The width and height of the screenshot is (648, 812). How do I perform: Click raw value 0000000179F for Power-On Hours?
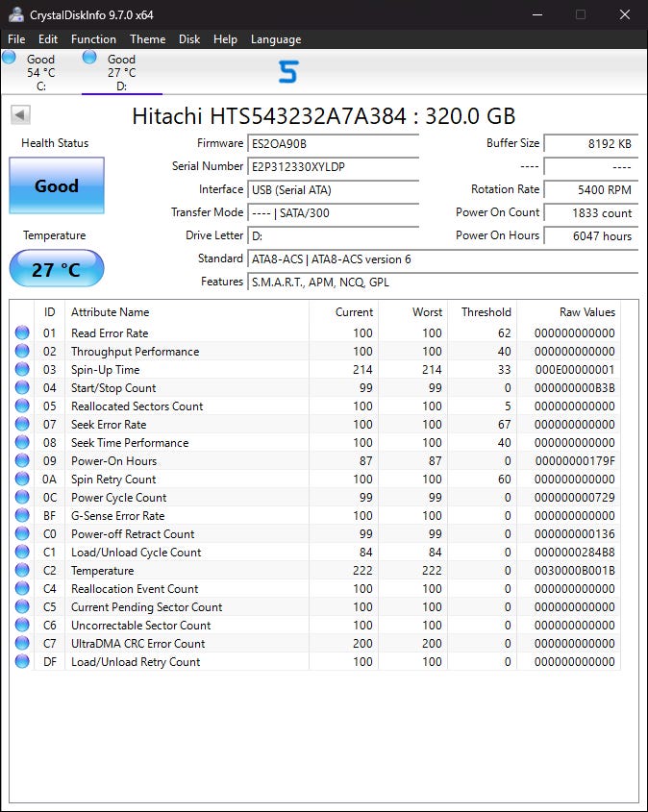tap(576, 461)
